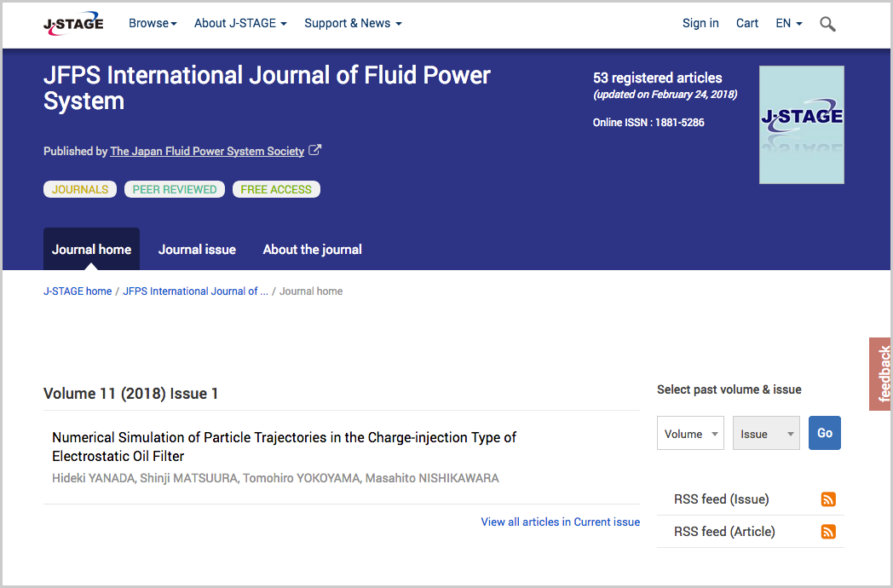Open the Issue dropdown

pyautogui.click(x=766, y=433)
